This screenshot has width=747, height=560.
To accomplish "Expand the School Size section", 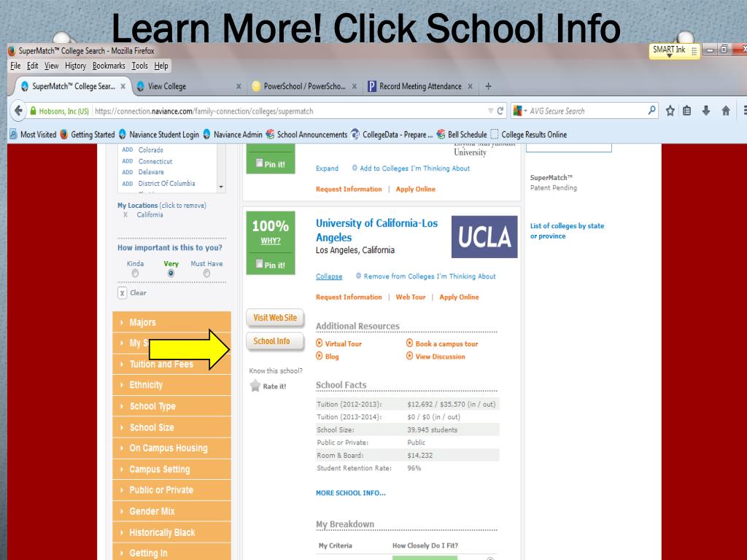I will (x=171, y=427).
